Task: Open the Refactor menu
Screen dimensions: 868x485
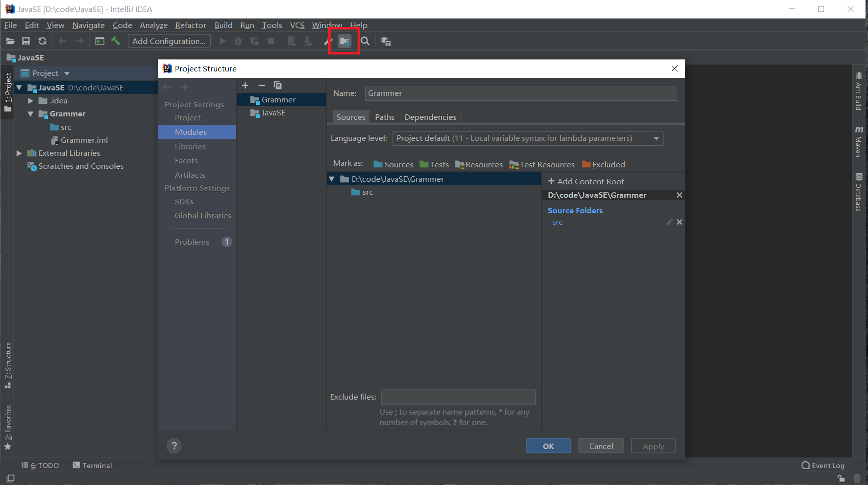Action: (x=190, y=25)
